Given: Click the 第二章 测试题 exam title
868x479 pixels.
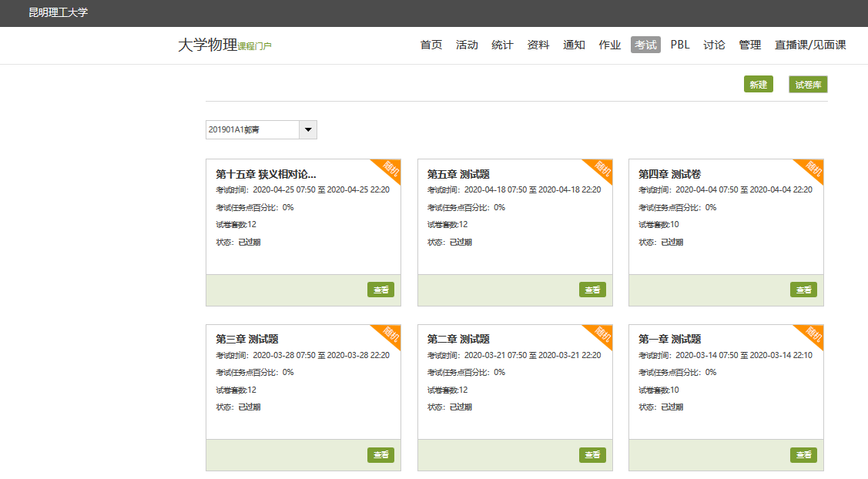Looking at the screenshot, I should 458,339.
